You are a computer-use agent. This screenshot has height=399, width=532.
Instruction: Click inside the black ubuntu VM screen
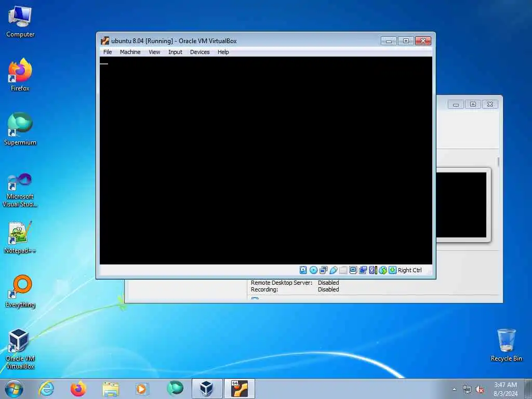(265, 160)
